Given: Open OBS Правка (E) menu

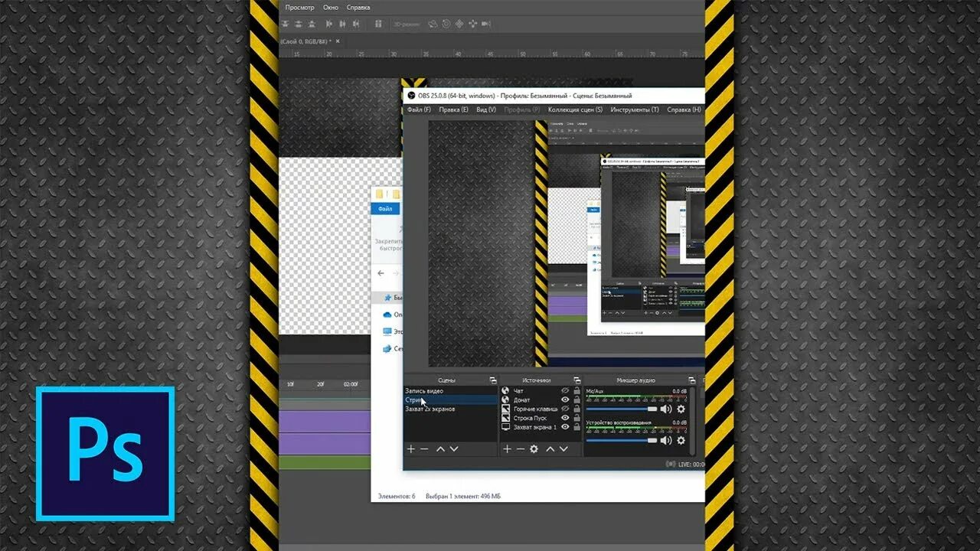Looking at the screenshot, I should (453, 109).
